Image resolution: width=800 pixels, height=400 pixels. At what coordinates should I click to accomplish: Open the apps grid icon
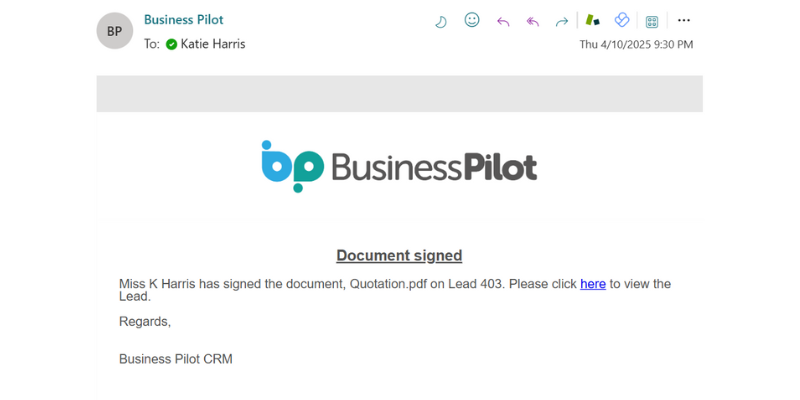652,21
